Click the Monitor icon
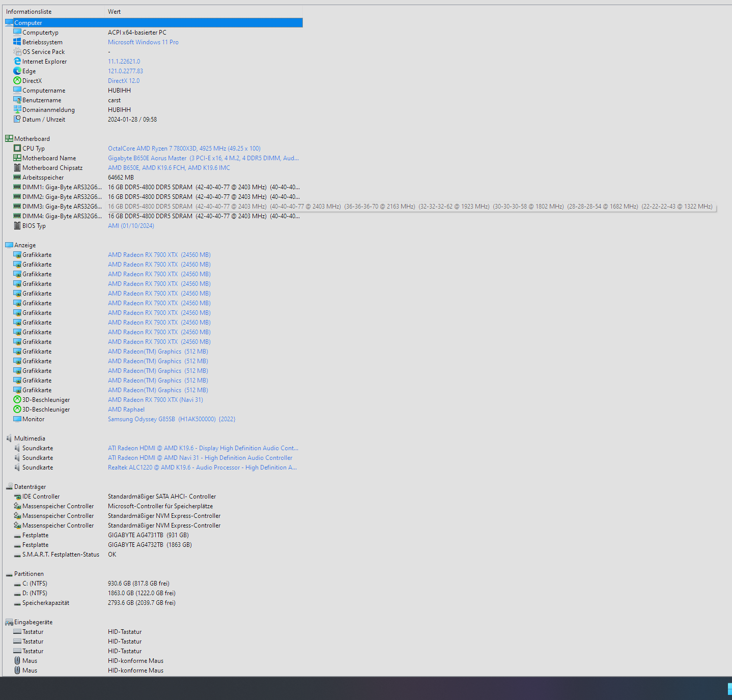Screen dimensions: 732x700 click(17, 419)
